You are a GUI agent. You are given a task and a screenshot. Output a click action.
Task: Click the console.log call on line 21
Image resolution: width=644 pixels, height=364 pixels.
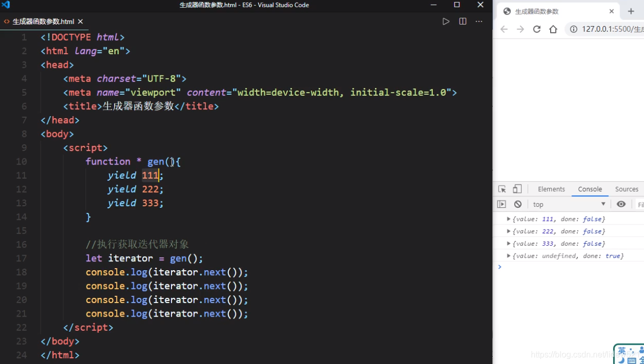(x=167, y=313)
